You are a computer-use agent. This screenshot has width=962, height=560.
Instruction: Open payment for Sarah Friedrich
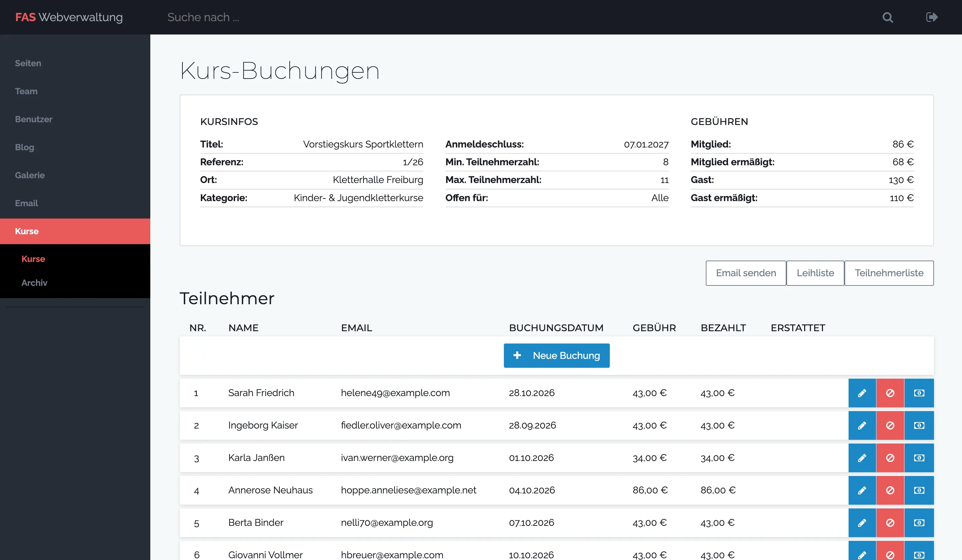coord(919,393)
